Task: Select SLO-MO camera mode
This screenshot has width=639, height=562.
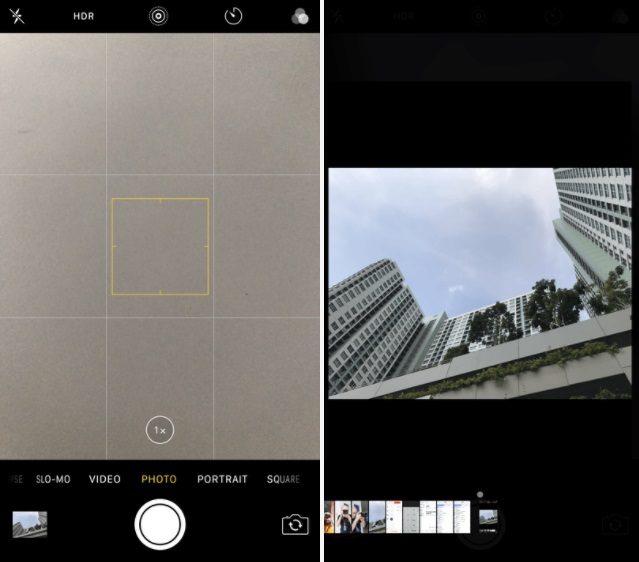Action: pos(53,479)
